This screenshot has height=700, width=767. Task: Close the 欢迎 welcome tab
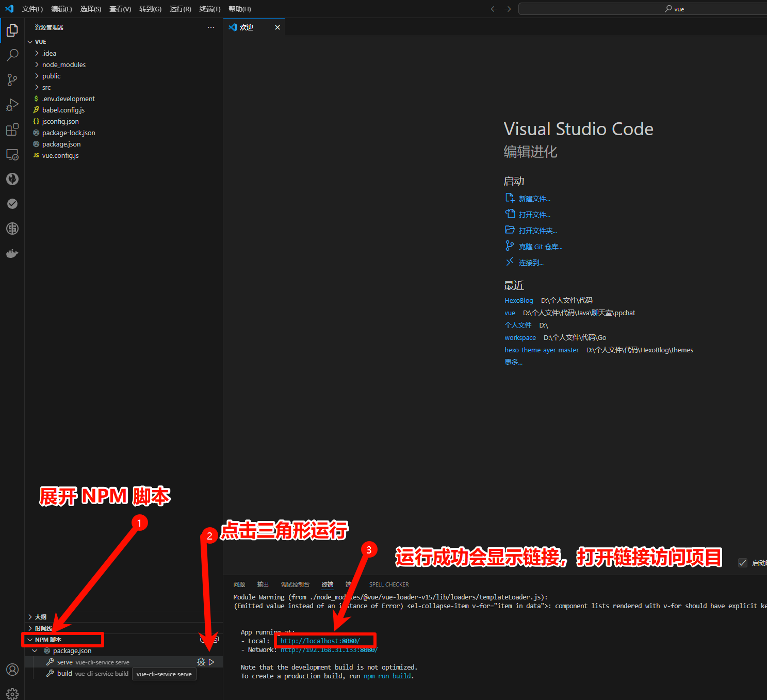tap(278, 27)
